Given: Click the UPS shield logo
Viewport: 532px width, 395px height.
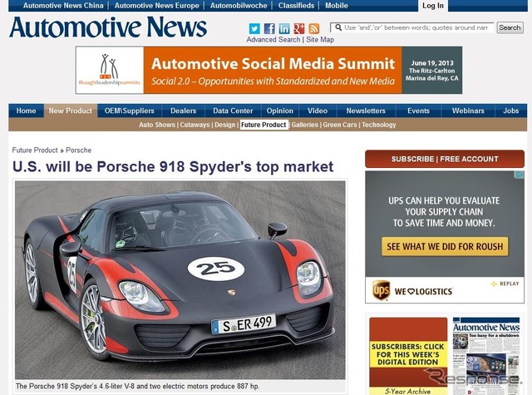Looking at the screenshot, I should tap(381, 290).
